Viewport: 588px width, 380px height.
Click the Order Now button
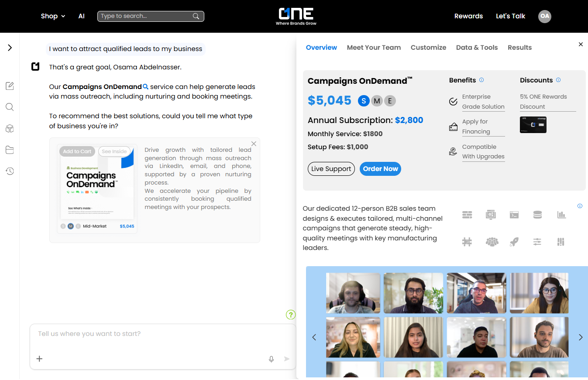point(380,169)
